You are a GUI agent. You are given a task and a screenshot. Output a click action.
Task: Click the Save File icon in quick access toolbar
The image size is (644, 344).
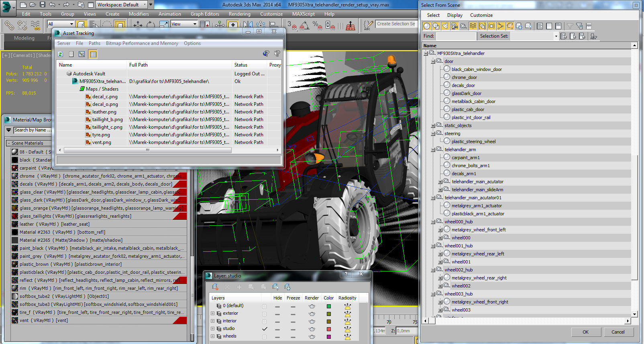[x=43, y=5]
